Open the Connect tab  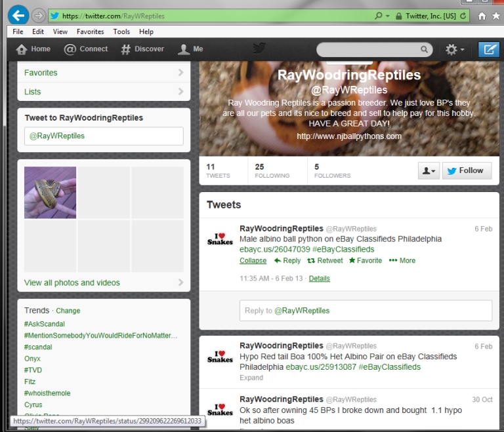(86, 49)
